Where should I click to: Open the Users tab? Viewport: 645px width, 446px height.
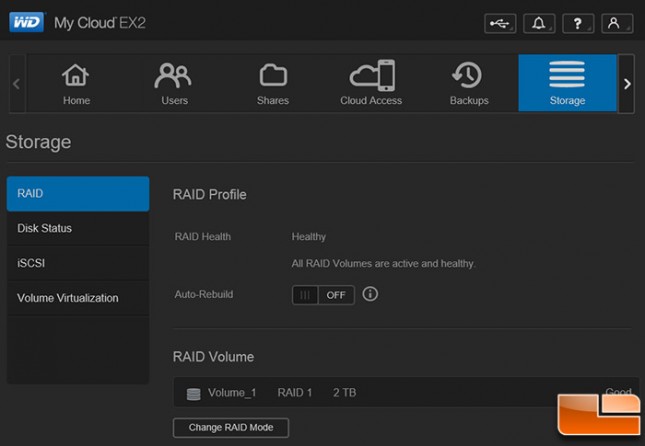tap(174, 84)
